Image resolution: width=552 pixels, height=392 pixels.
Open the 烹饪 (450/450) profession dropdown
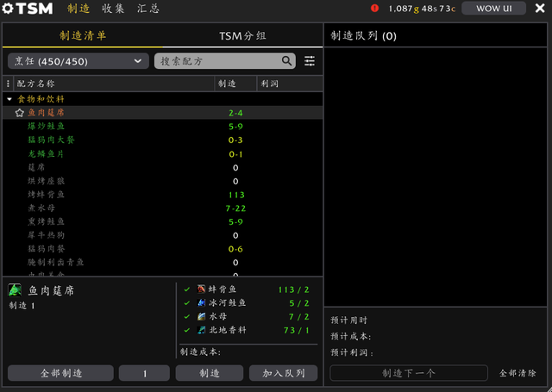pyautogui.click(x=78, y=61)
